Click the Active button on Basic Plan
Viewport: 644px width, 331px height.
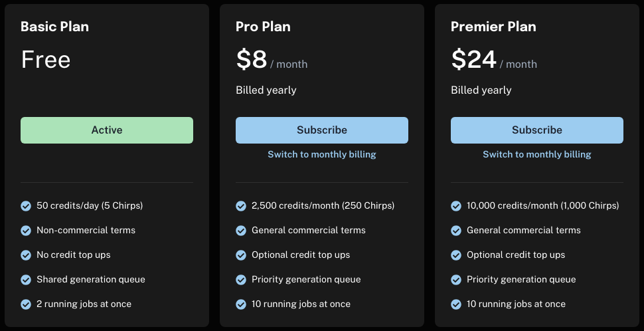click(107, 130)
